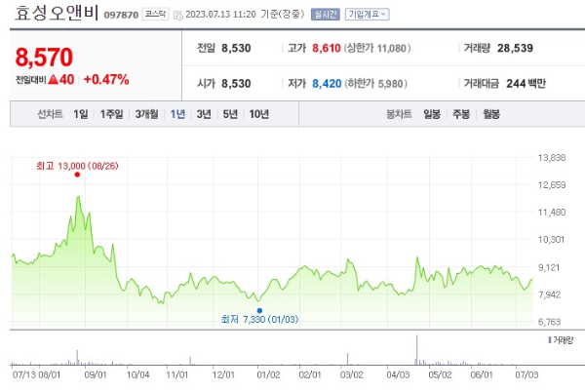The width and height of the screenshot is (585, 392).
Task: Click the red 최고 13,000 marker dot
Action: (77, 175)
